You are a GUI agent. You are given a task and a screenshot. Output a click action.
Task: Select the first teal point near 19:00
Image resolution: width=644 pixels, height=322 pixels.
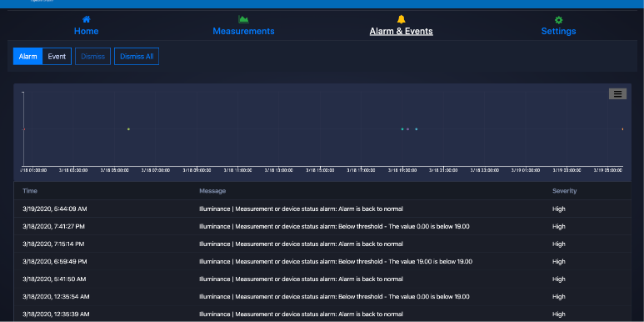click(x=402, y=129)
